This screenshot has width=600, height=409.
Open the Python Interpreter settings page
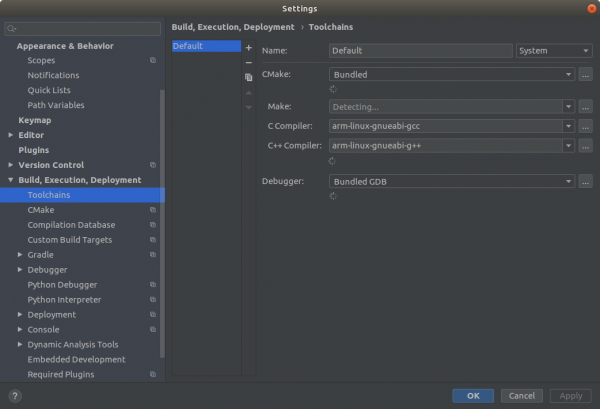[64, 300]
